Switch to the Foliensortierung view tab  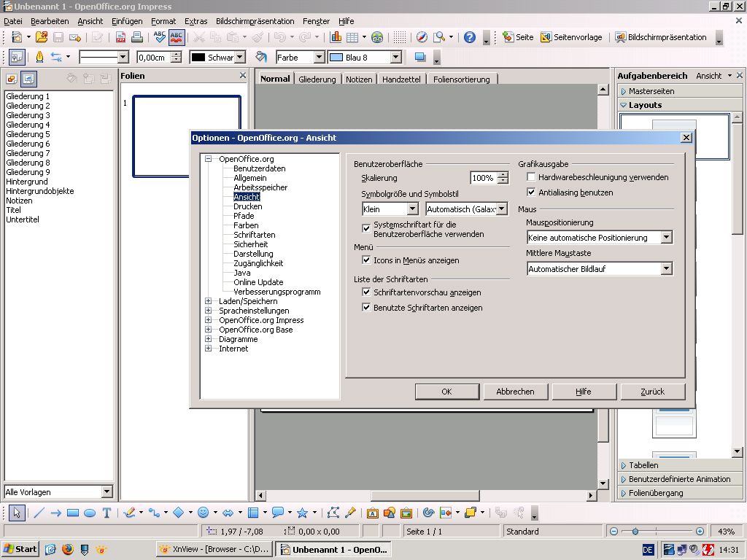[x=461, y=79]
